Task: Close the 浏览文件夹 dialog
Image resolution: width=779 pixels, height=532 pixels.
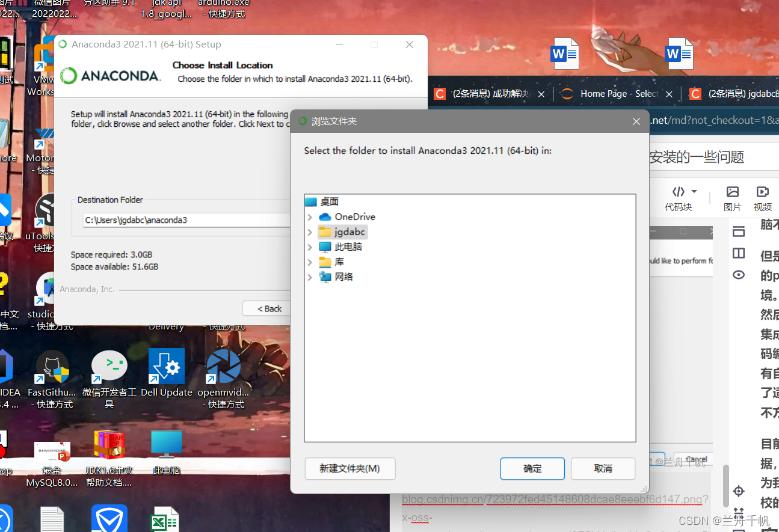Action: 636,121
